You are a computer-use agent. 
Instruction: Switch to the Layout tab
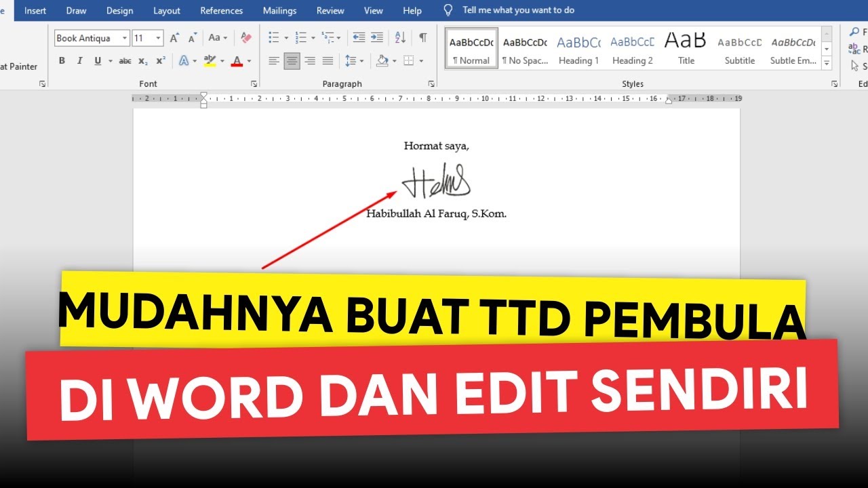(x=167, y=10)
